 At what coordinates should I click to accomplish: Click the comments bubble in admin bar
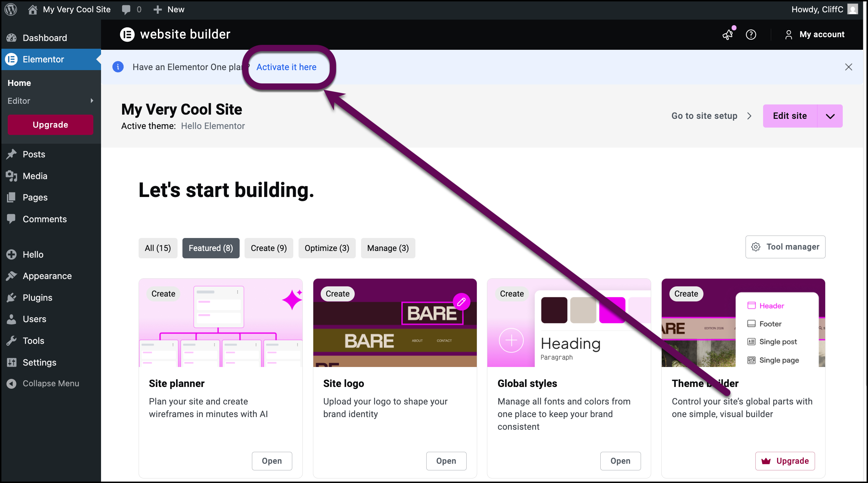click(126, 9)
